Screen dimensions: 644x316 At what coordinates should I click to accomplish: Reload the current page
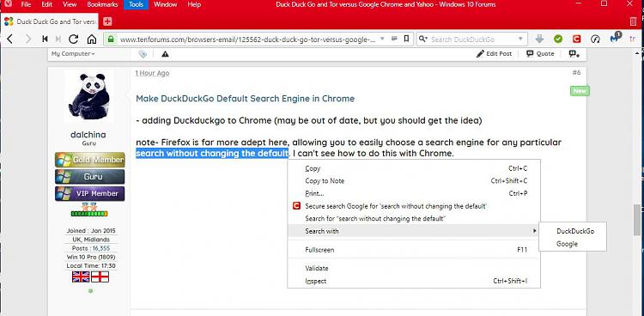74,39
